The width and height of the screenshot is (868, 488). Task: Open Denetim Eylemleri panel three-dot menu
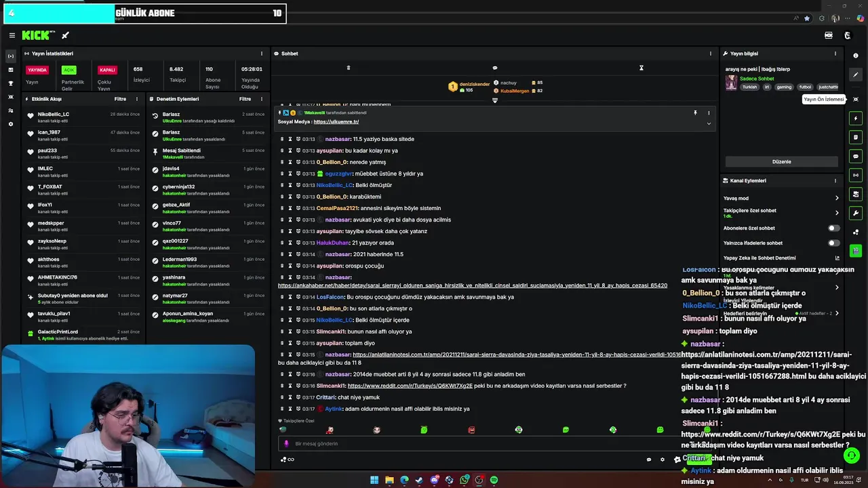pos(262,99)
